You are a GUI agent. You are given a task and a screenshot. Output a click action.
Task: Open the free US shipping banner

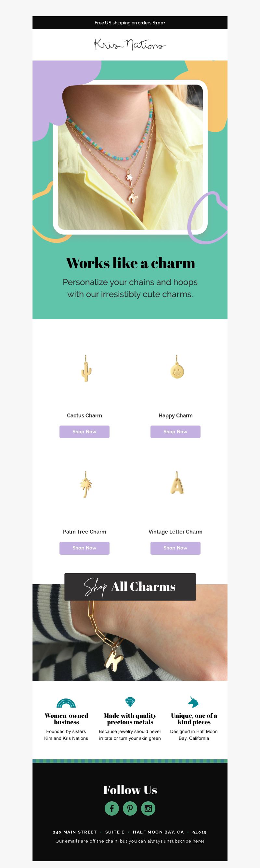[130, 22]
